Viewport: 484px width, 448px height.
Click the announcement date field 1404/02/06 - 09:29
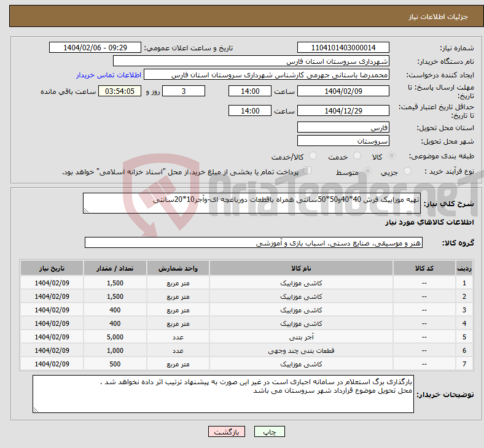pyautogui.click(x=95, y=48)
